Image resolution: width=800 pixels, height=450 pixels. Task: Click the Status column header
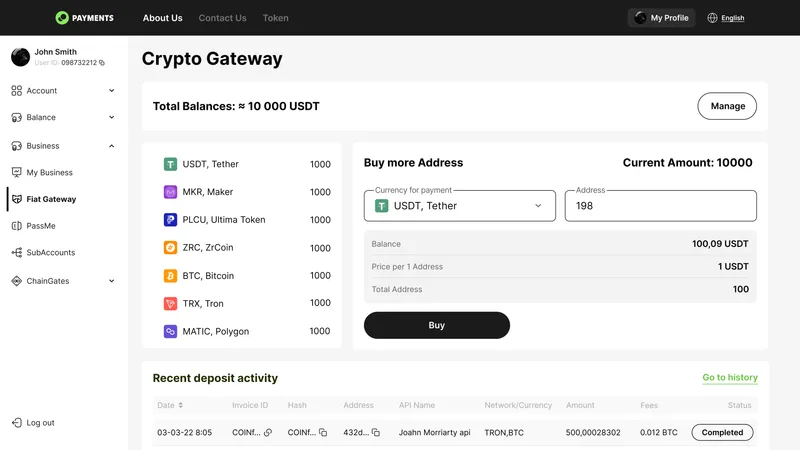[x=739, y=405]
